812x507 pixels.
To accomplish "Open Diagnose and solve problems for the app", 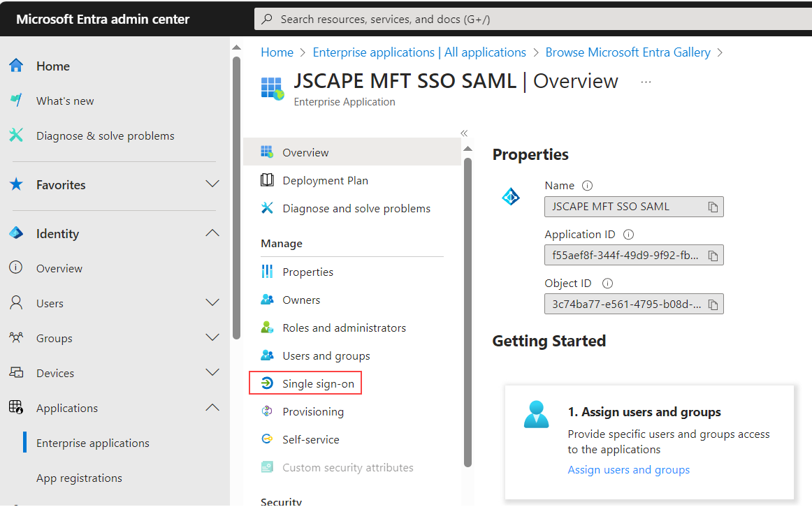I will click(x=356, y=208).
